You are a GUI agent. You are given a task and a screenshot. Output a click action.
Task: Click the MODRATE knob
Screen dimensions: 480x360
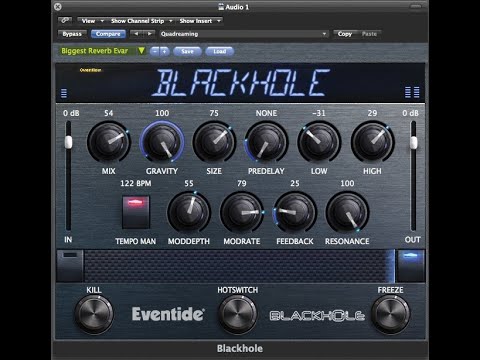point(242,212)
